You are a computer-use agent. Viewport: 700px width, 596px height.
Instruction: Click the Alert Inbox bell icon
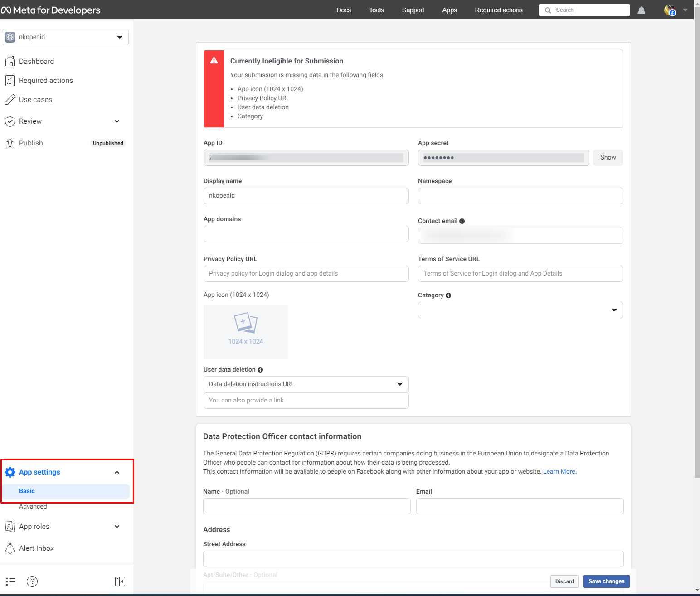tap(10, 548)
